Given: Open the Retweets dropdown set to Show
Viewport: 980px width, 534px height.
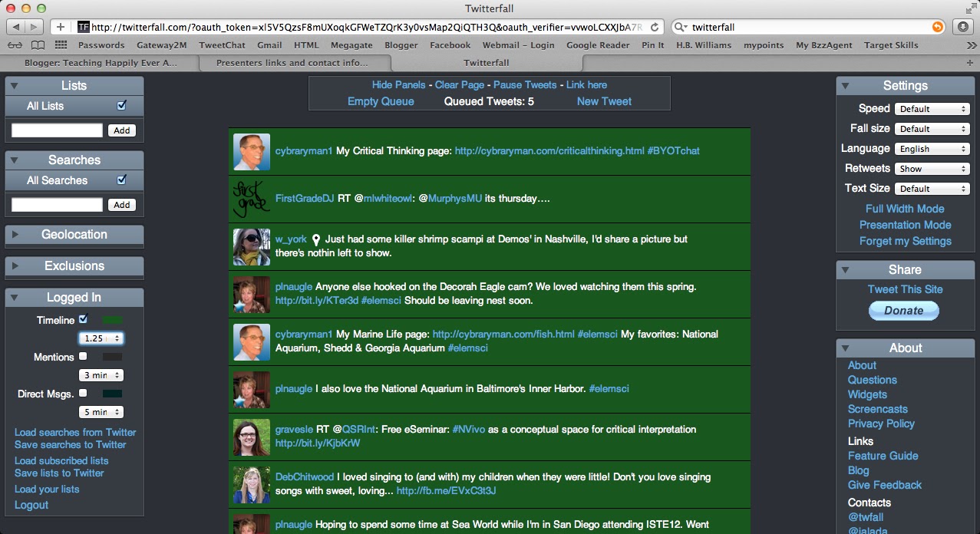Looking at the screenshot, I should coord(932,169).
